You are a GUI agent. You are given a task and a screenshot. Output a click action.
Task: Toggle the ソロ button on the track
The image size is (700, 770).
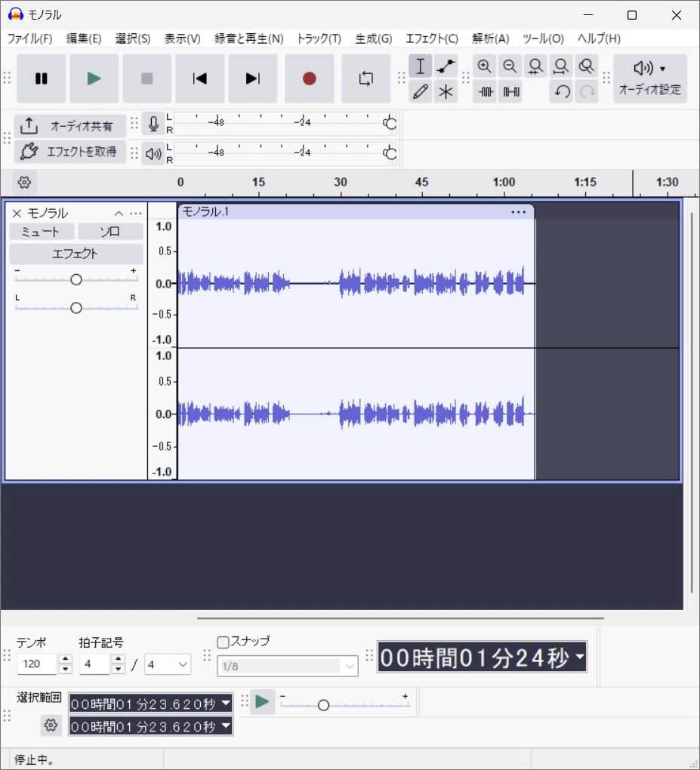click(x=110, y=232)
